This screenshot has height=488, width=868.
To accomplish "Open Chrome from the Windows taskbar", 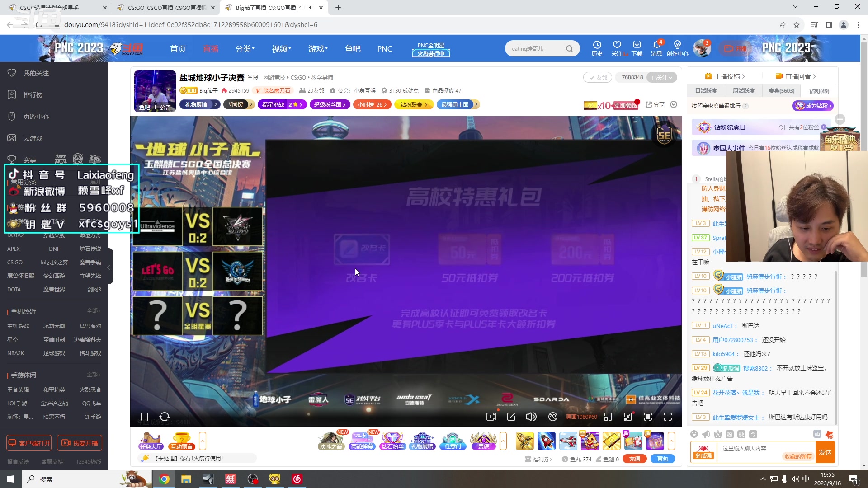I will point(164,479).
